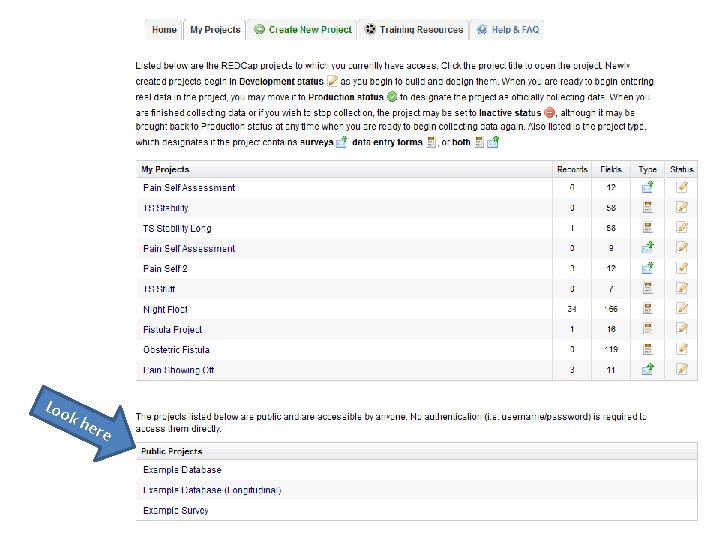Open Example Database (Longitudinal) public project
Image resolution: width=720 pixels, height=540 pixels.
(x=212, y=490)
